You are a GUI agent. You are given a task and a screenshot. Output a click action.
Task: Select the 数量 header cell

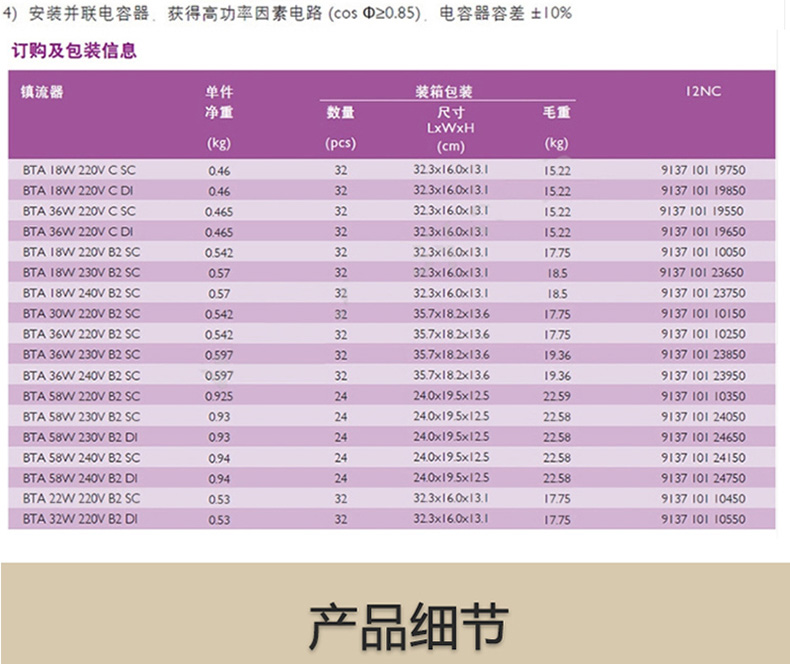point(341,113)
